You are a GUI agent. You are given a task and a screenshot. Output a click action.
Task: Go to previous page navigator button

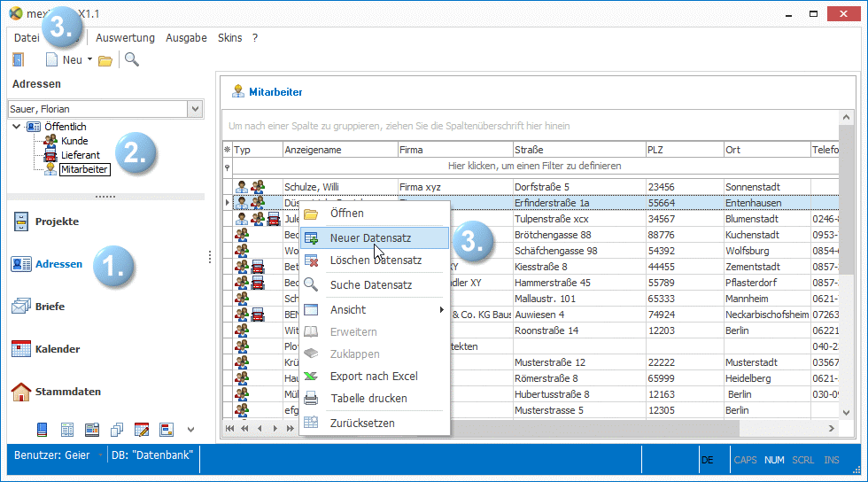(244, 428)
